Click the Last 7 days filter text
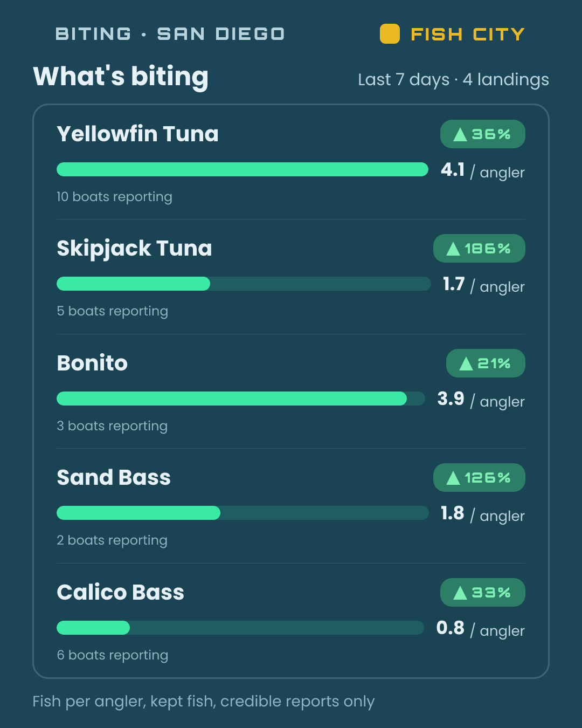 point(404,79)
